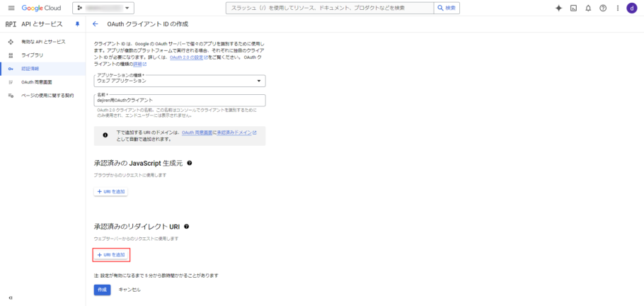Open the more options kebab menu
This screenshot has height=306, width=644.
click(616, 8)
